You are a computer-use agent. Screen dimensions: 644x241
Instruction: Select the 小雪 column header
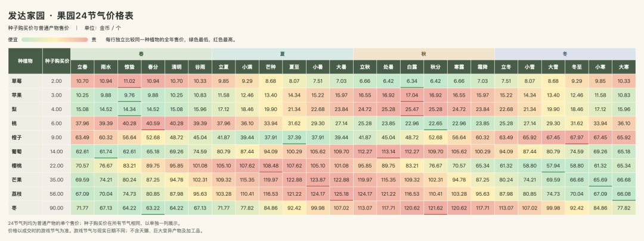tap(530, 67)
